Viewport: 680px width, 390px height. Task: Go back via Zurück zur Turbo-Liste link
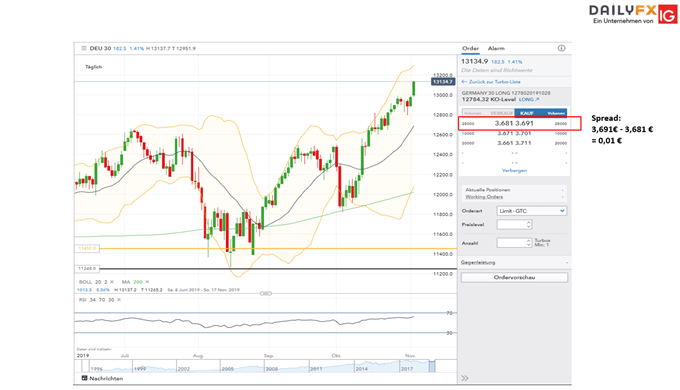point(491,82)
